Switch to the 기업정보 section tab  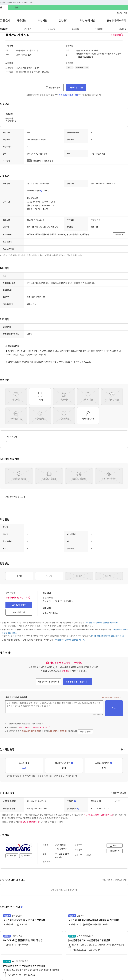123,29
